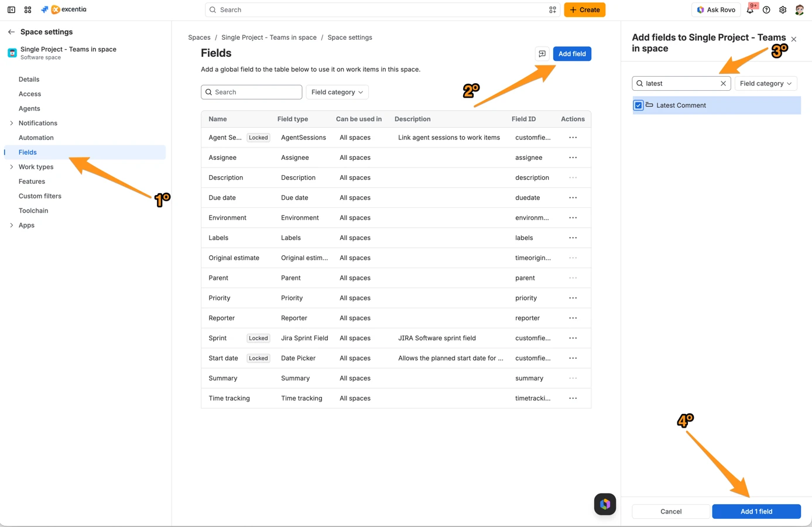Open the settings gear icon
The image size is (812, 527).
click(x=783, y=10)
